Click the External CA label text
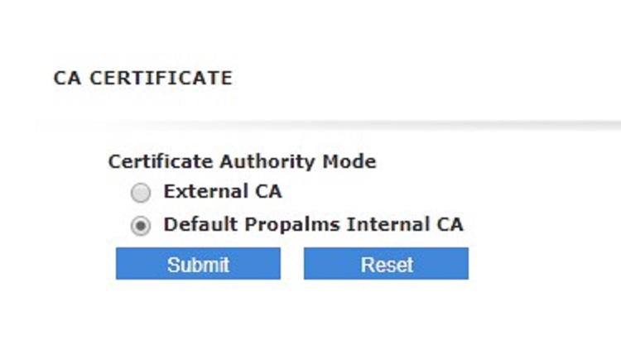The height and width of the screenshot is (364, 621). coord(223,191)
